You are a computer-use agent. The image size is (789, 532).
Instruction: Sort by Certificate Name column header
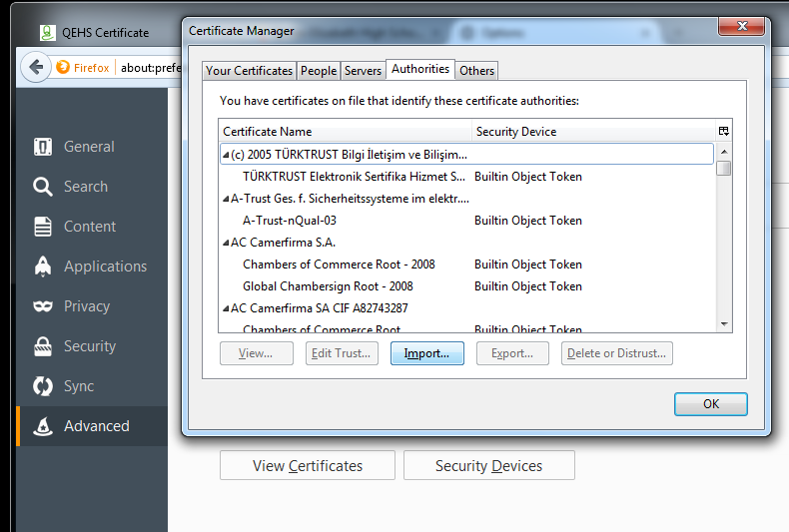point(346,131)
